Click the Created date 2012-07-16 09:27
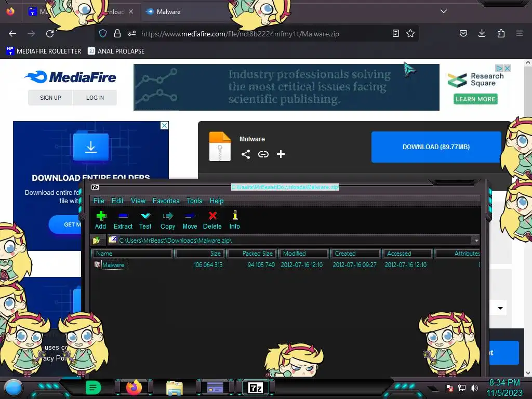This screenshot has width=532, height=399. click(354, 265)
